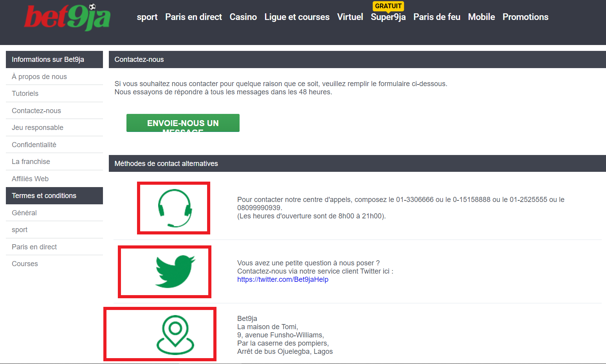
Task: Open Super9ja from the top menu
Action: coord(388,17)
